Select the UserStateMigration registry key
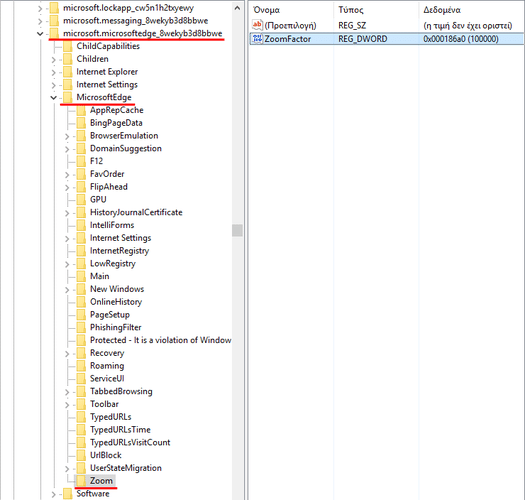This screenshot has height=500, width=525. point(126,468)
